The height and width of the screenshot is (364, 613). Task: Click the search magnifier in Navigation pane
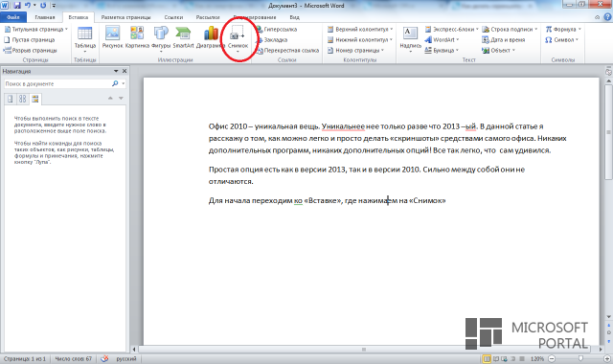[115, 83]
